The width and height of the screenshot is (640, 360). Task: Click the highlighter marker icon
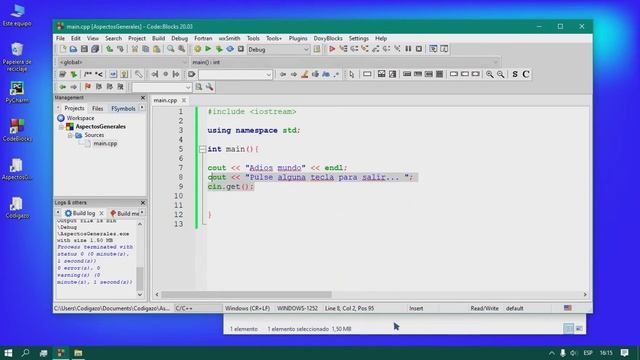304,74
